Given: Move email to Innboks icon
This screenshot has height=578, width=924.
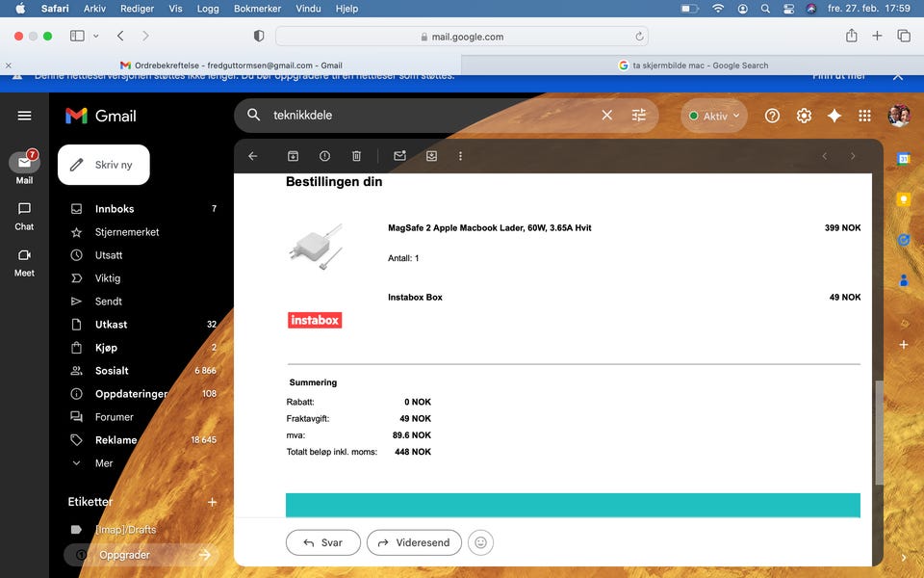Looking at the screenshot, I should click(x=431, y=156).
